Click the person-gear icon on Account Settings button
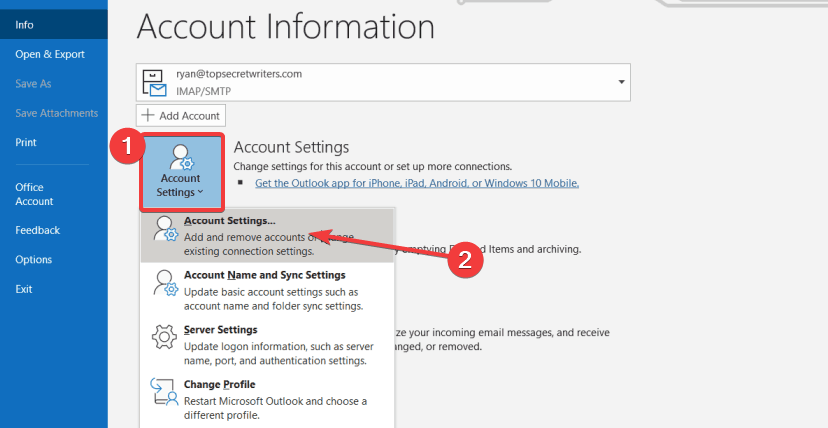This screenshot has height=428, width=828. coord(182,157)
